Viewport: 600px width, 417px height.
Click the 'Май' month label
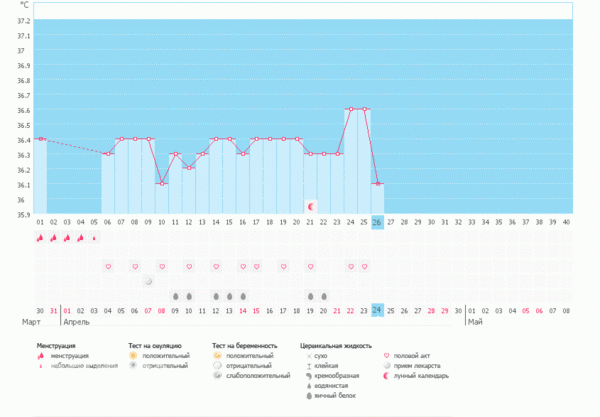click(x=474, y=324)
